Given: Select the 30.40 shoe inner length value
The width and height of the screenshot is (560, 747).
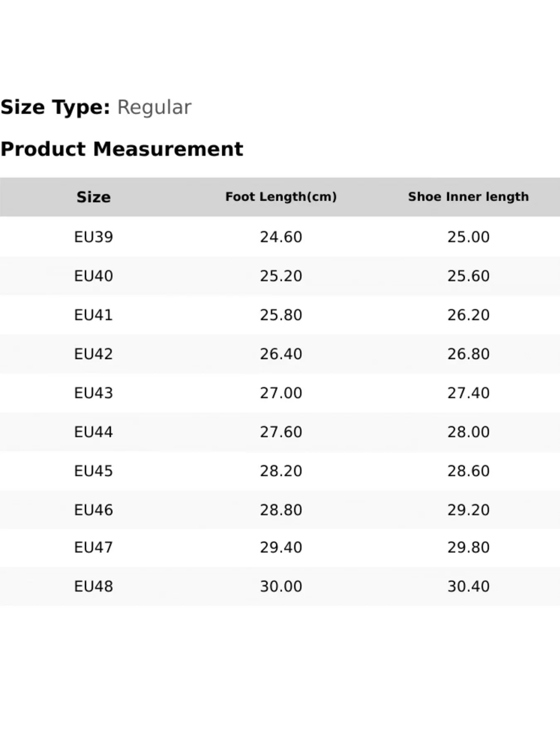Looking at the screenshot, I should click(x=468, y=586).
